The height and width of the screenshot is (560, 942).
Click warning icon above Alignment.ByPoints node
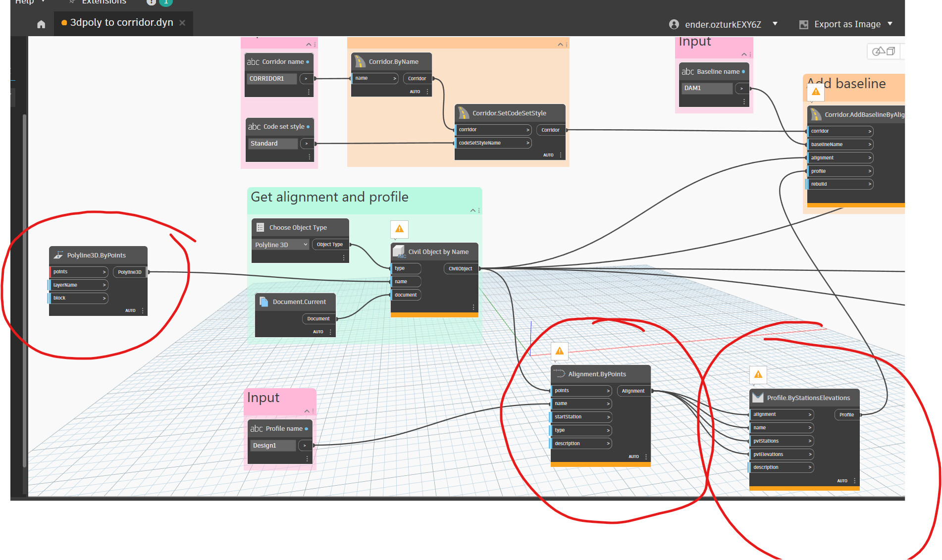560,351
